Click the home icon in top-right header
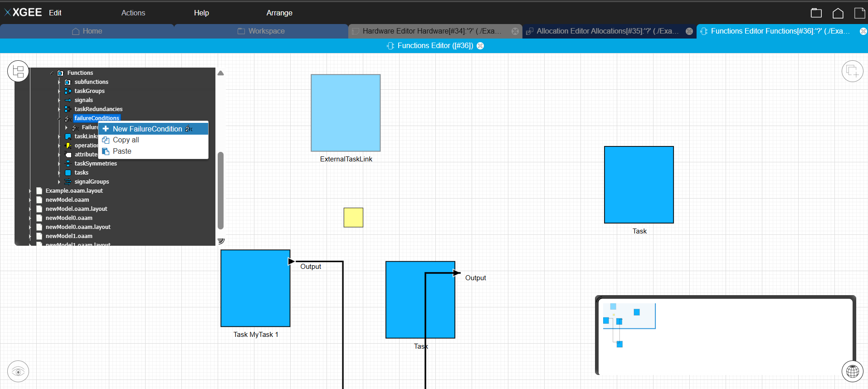The image size is (868, 389). 838,13
